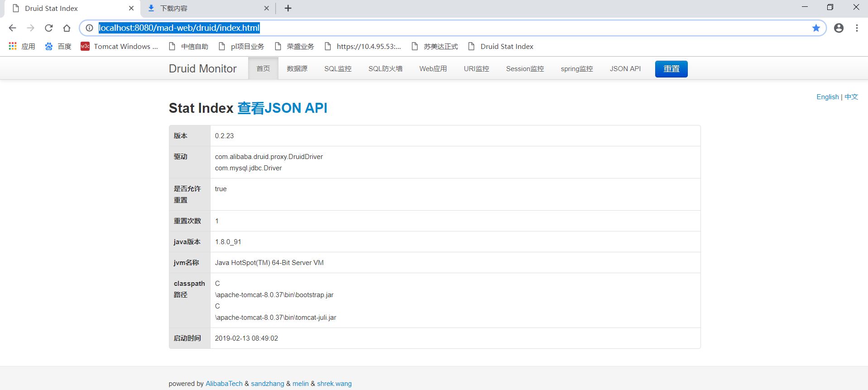Open the https://10.4.95.53 bookmark

363,46
